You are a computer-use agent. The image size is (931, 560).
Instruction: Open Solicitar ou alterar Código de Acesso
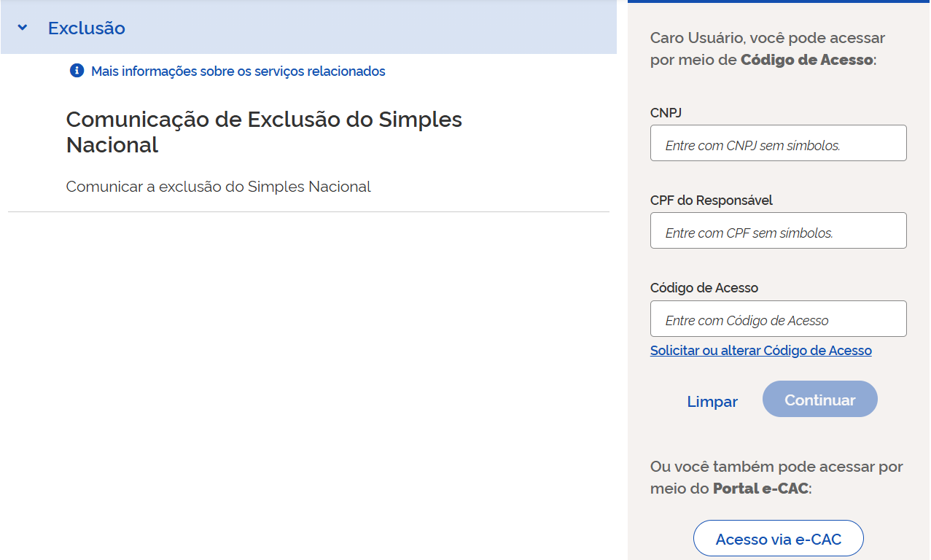click(760, 351)
